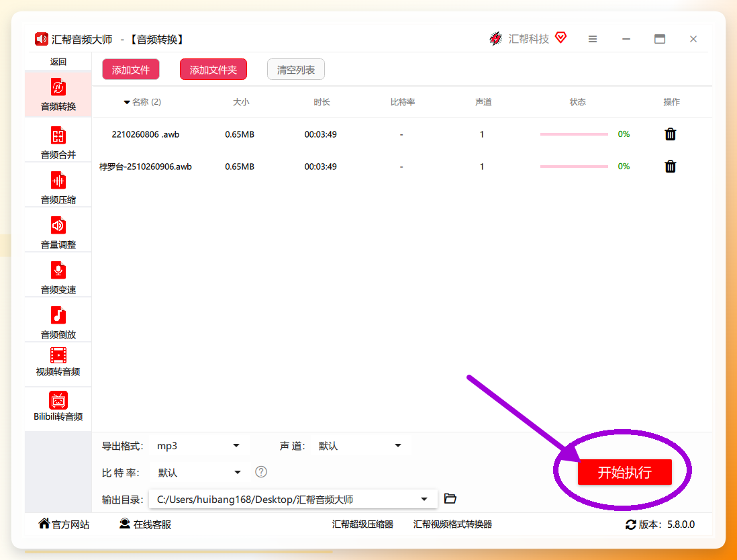Click the 操作 column header
737x560 pixels.
(672, 102)
